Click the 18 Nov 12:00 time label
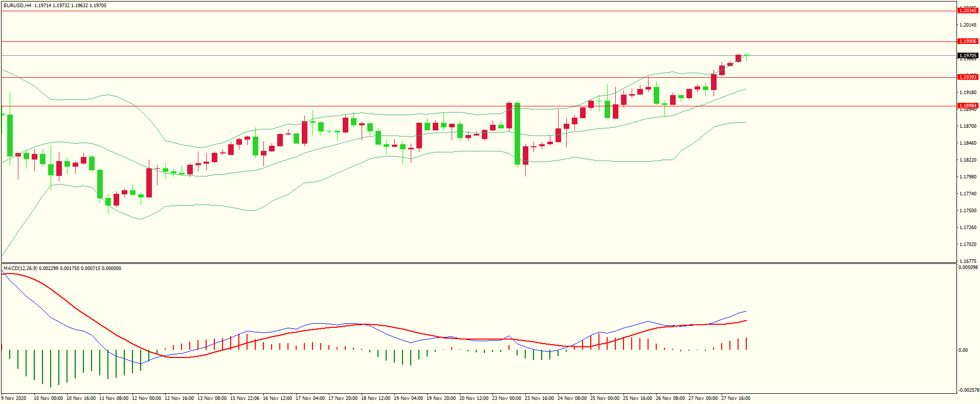Screen dimensions: 980x404 tap(376, 398)
